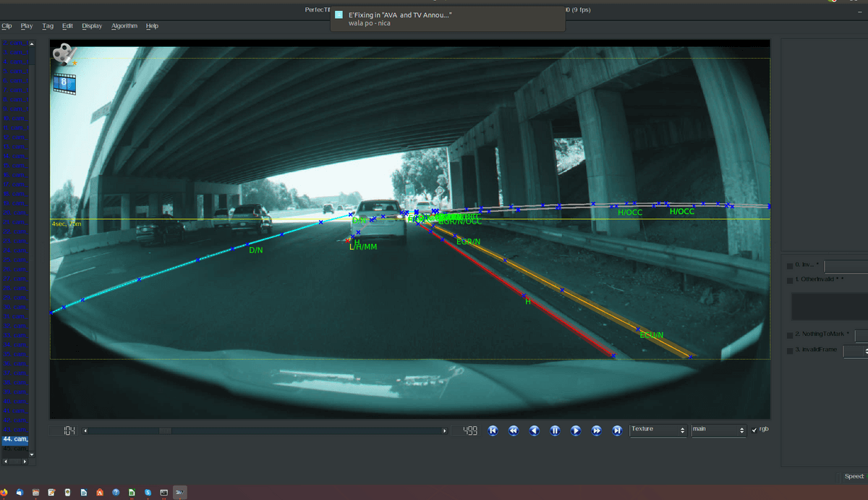The width and height of the screenshot is (868, 500).
Task: Click the paint palette icon in viewer
Action: click(x=65, y=56)
